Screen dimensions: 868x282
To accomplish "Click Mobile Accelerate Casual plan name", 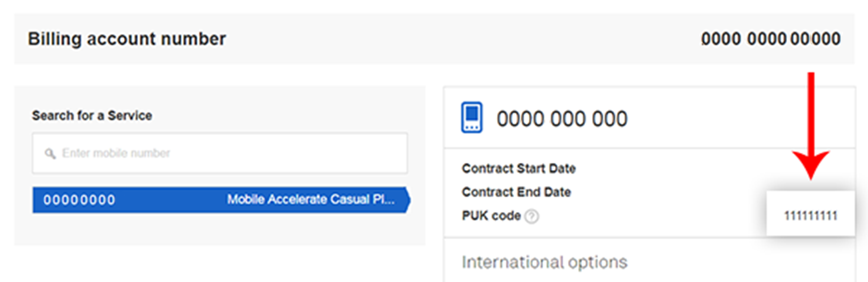I will 311,199.
